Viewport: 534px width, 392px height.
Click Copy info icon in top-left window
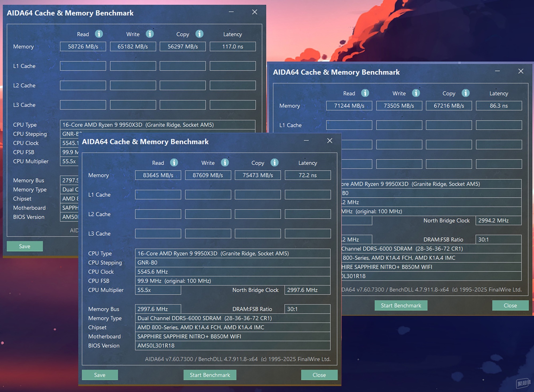coord(199,34)
